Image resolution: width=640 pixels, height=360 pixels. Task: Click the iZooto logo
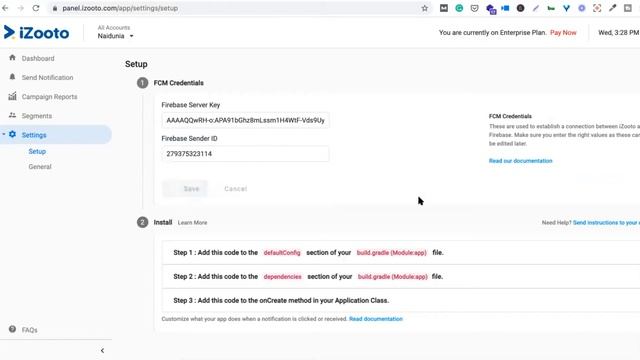pos(36,33)
